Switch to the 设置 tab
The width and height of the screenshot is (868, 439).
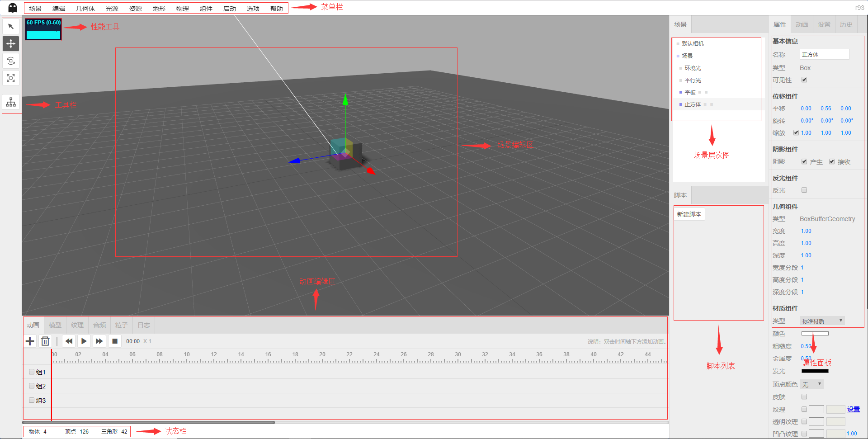point(824,24)
